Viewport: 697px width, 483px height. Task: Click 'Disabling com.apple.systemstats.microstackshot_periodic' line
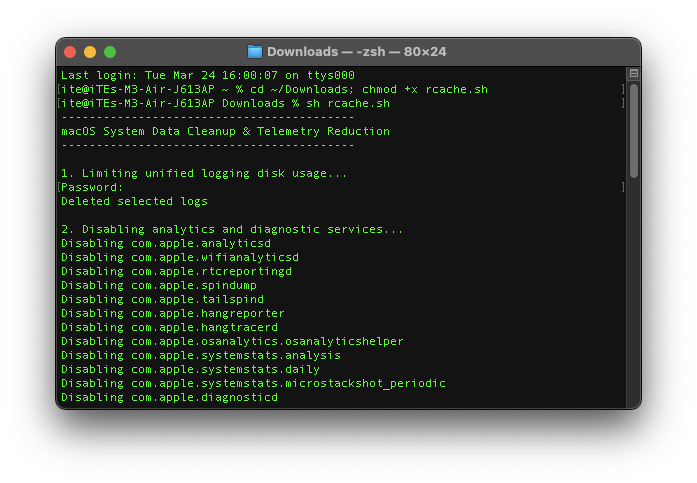253,383
